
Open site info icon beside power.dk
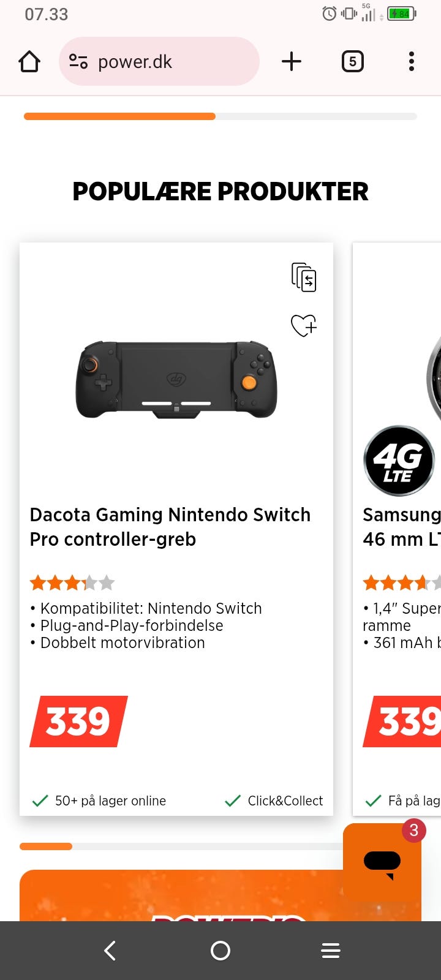(x=78, y=62)
